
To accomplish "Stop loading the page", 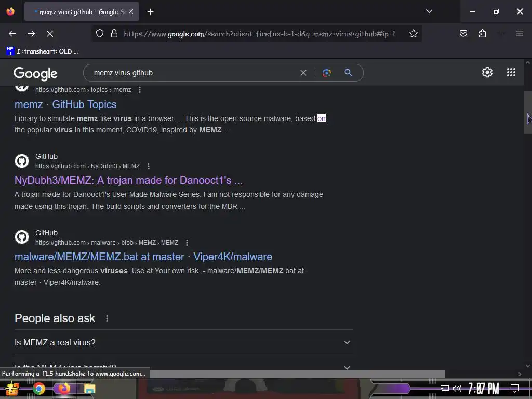I will point(50,34).
